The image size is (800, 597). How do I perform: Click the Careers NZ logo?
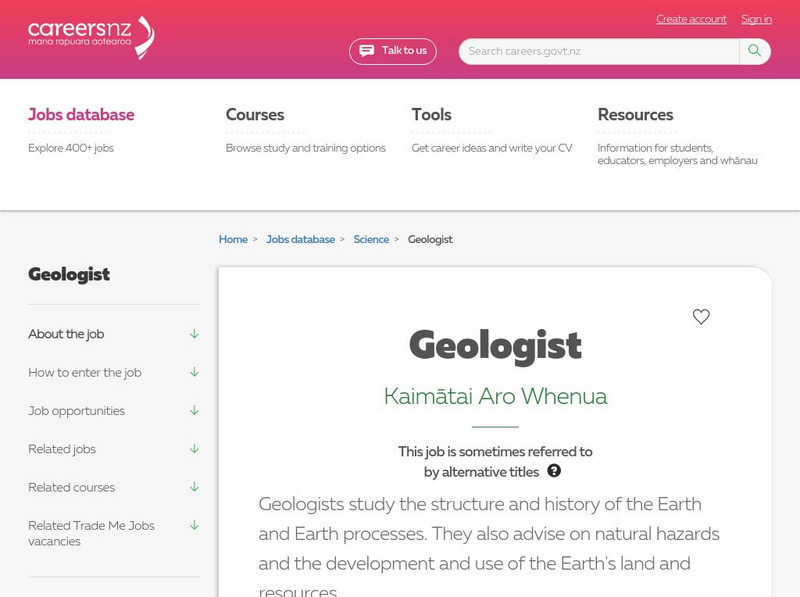(x=91, y=38)
